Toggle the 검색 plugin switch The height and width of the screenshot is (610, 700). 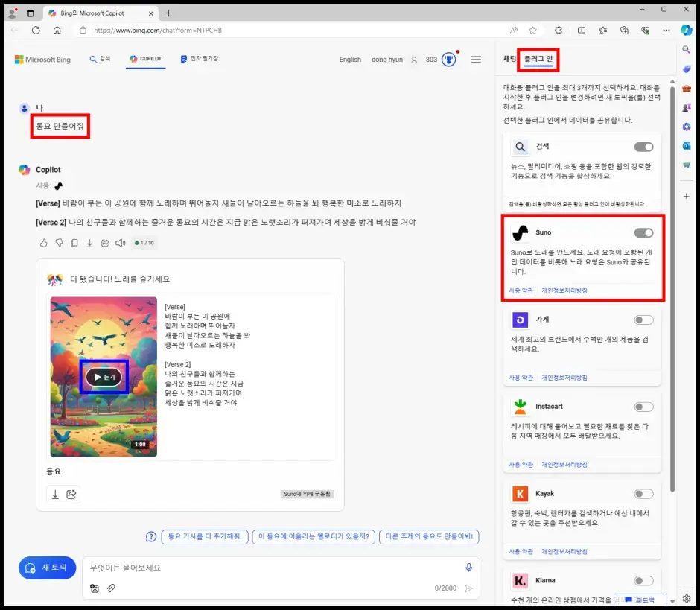pos(643,147)
